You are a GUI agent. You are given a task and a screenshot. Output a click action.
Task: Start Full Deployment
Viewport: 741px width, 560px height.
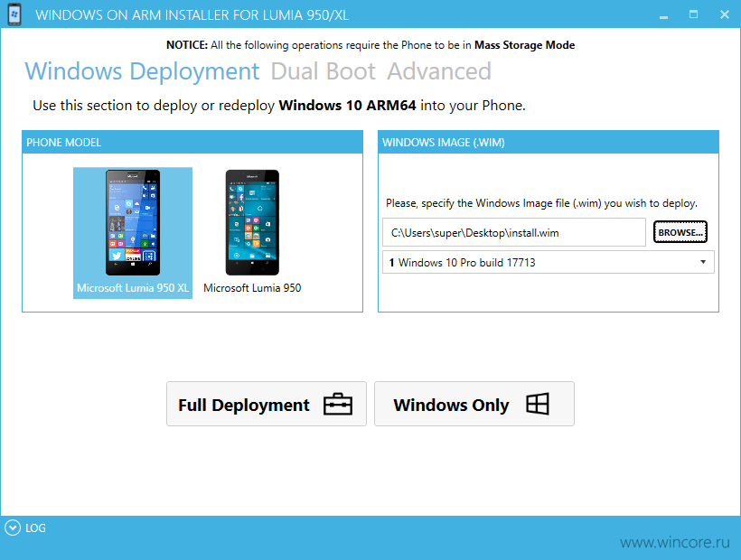267,404
